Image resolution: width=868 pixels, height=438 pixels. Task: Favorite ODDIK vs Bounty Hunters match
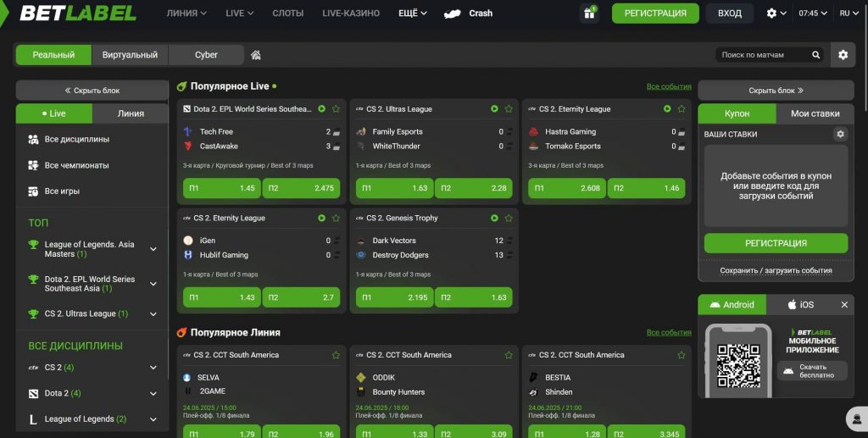coord(509,355)
